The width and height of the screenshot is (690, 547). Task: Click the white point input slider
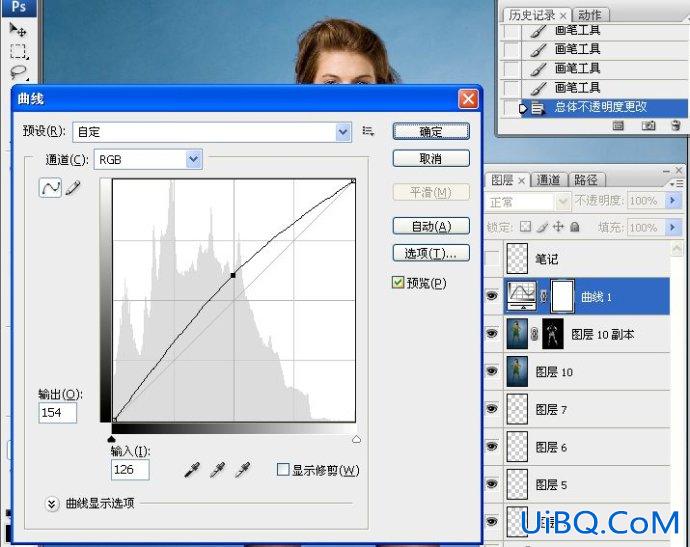coord(356,439)
